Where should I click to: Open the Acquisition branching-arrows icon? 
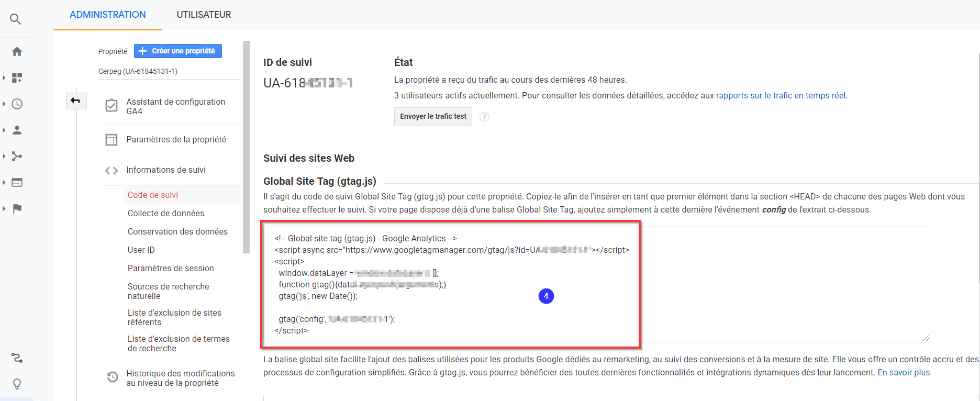tap(17, 156)
